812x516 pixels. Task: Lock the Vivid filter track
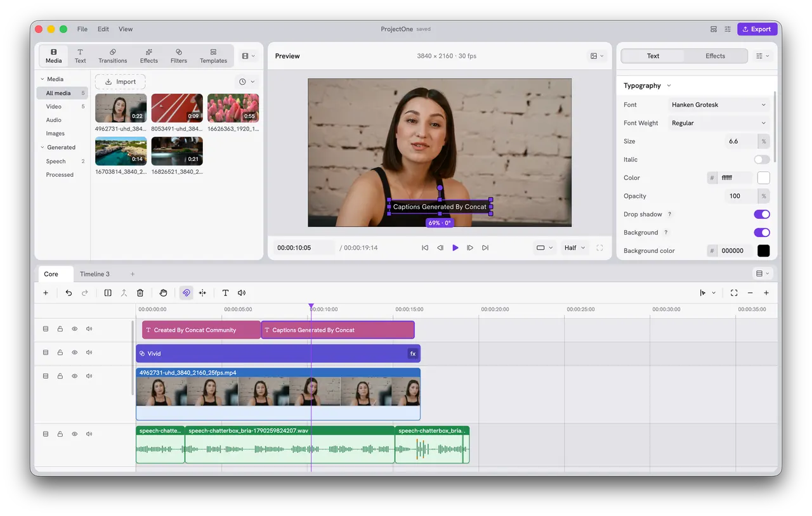point(60,352)
